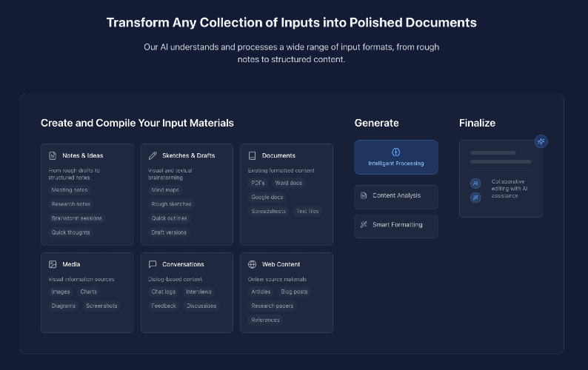Click the Web Content globe icon
Viewport: 588px width, 370px height.
252,264
